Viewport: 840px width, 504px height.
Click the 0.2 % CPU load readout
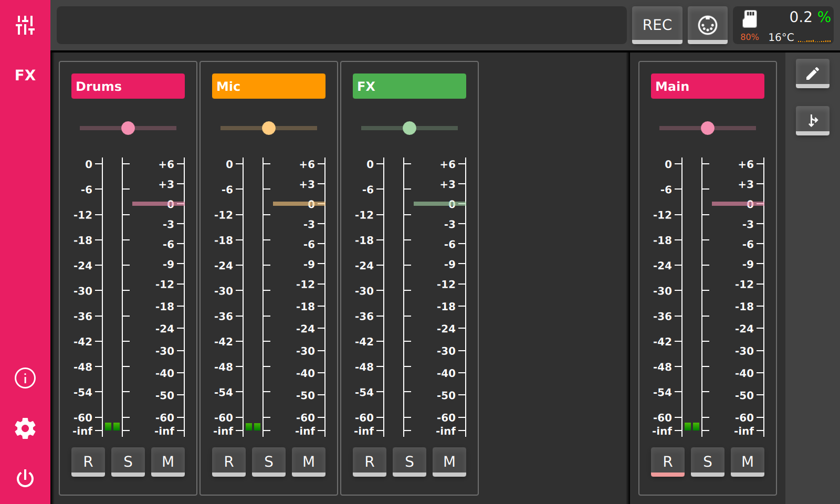(x=810, y=17)
